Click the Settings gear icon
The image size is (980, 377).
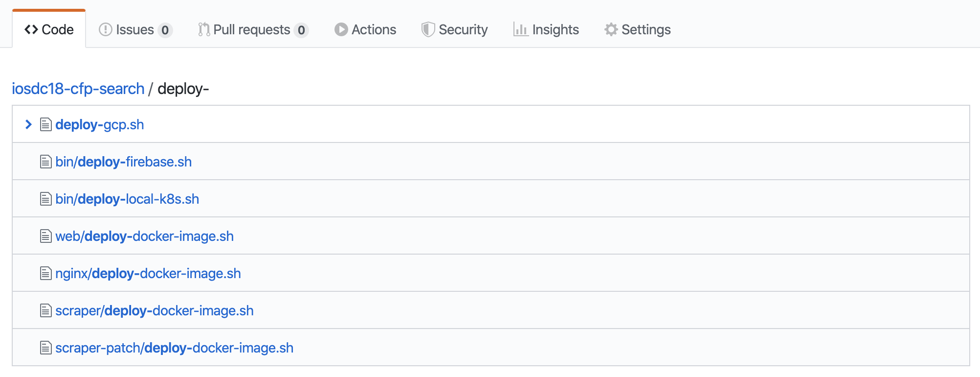click(x=611, y=30)
